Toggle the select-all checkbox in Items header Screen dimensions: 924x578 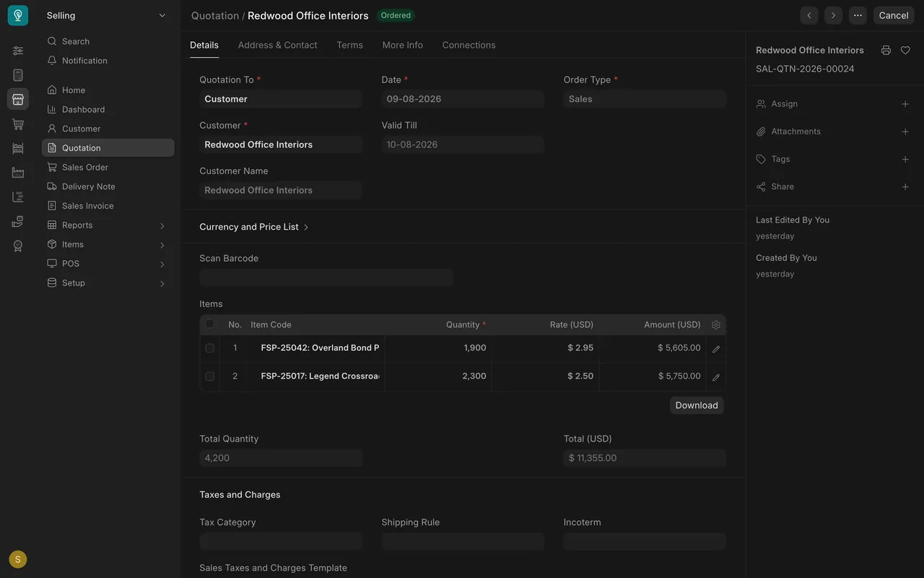209,324
